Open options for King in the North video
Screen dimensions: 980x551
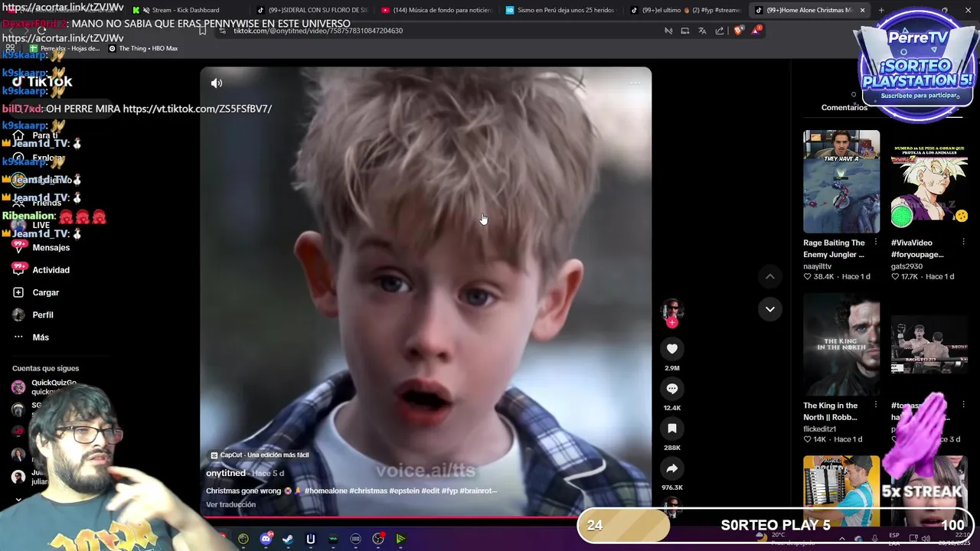pyautogui.click(x=876, y=406)
